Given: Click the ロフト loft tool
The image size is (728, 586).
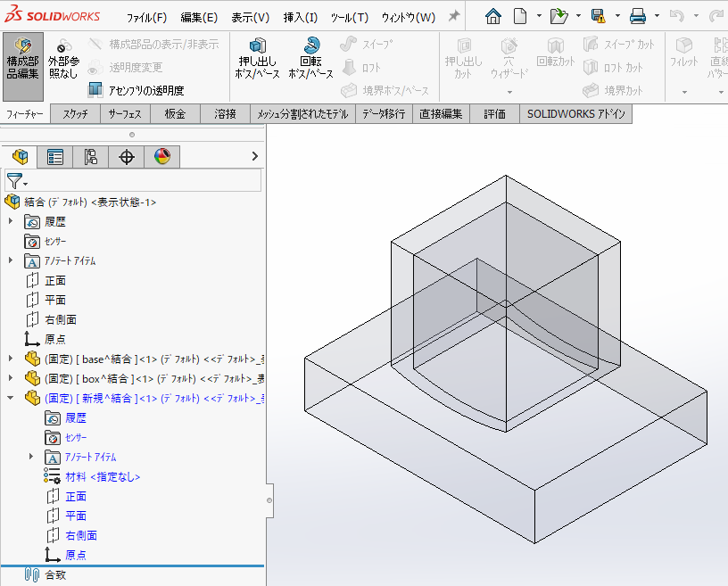Looking at the screenshot, I should click(361, 67).
